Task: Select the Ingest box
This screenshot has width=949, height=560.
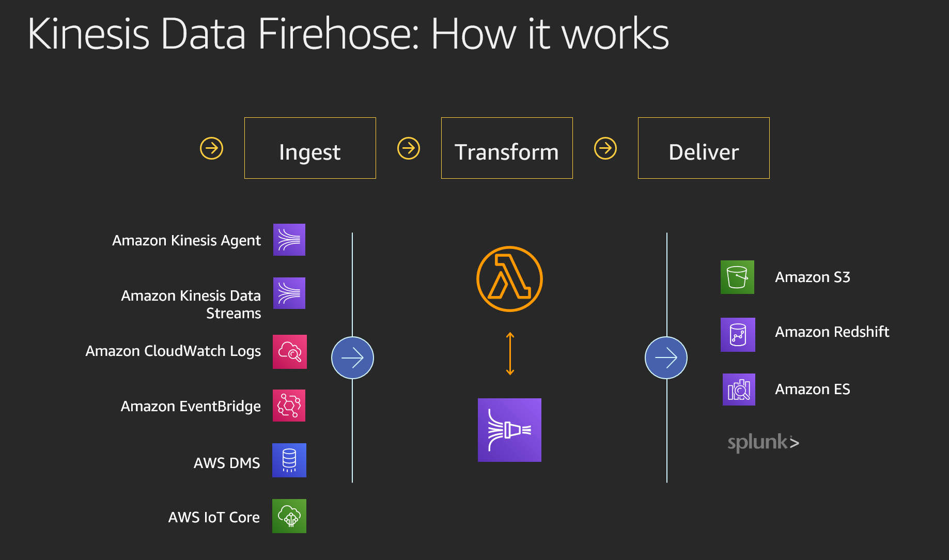Action: coord(310,148)
